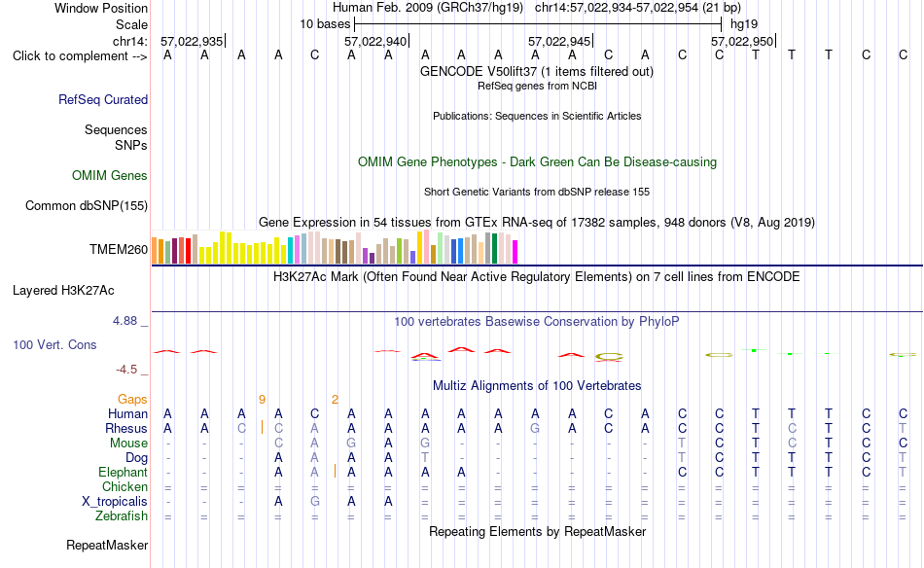Click the Gaps row label

coord(132,400)
